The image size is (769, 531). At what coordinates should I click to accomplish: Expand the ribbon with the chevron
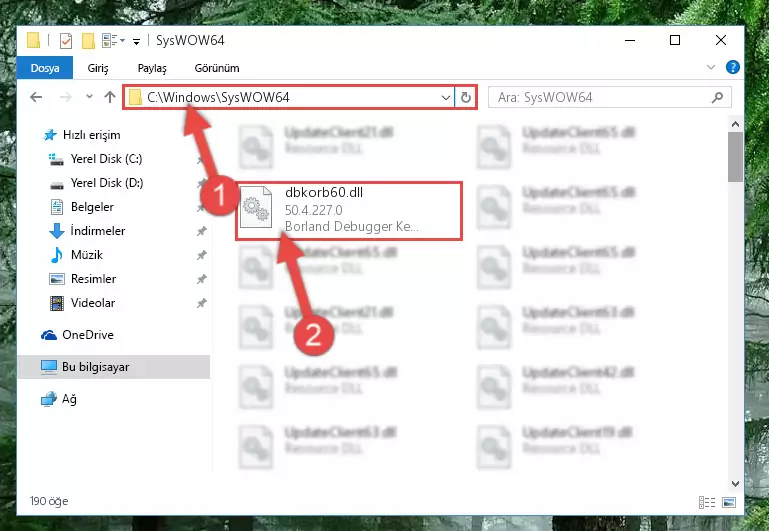point(711,67)
